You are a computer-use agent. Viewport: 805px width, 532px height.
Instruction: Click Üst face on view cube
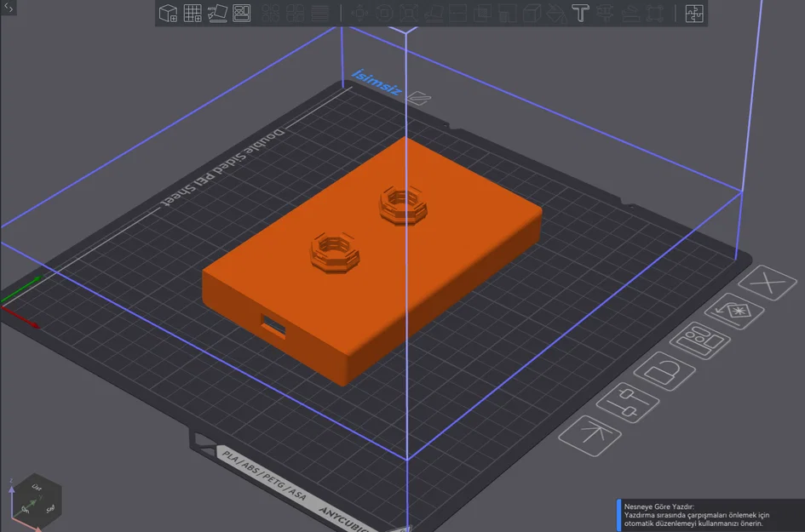point(36,487)
